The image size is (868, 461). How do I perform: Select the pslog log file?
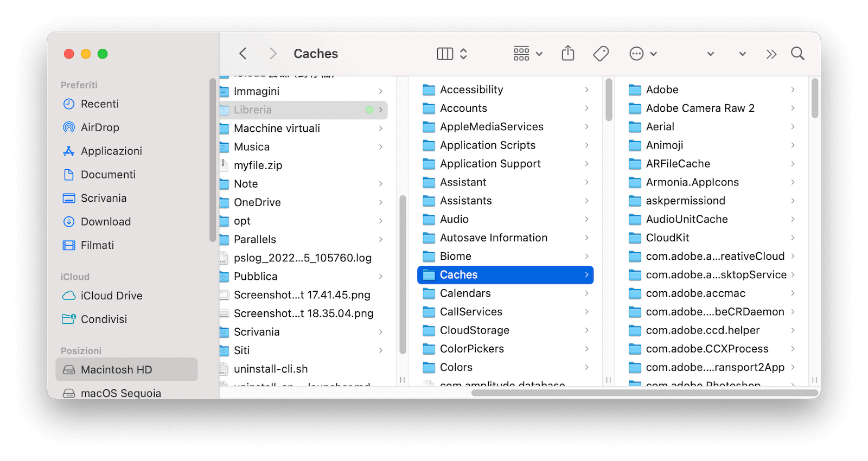tap(304, 258)
